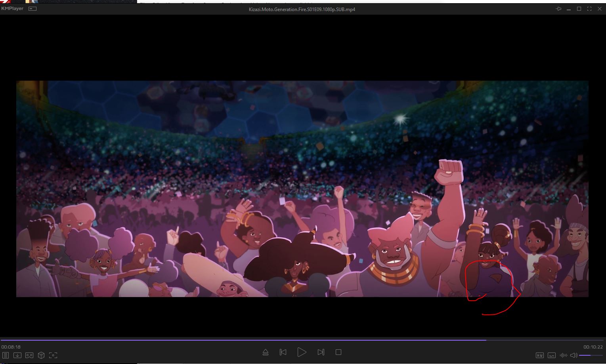The image size is (606, 364).
Task: Skip to the next track
Action: [321, 352]
